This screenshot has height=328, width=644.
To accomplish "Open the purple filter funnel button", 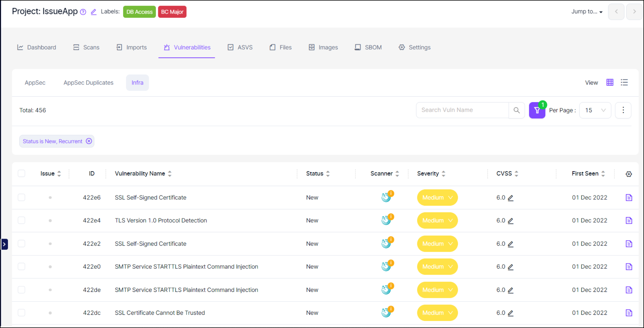I will click(x=537, y=110).
